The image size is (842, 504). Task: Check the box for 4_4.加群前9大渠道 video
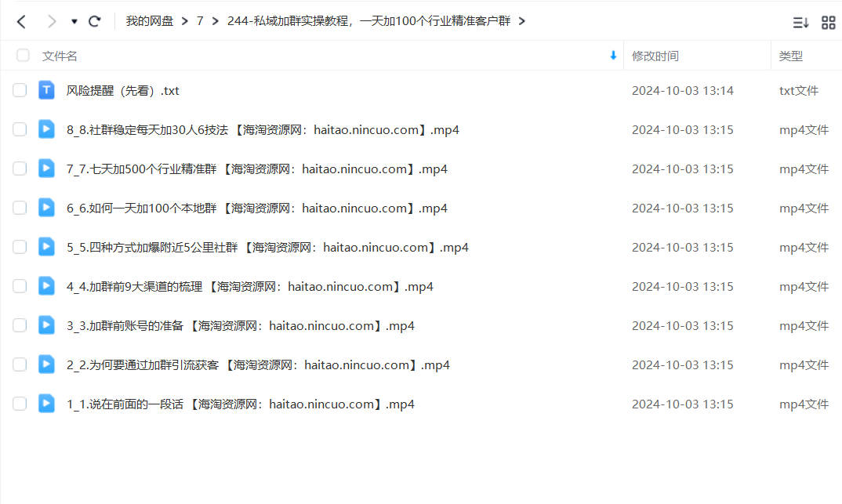(x=20, y=286)
